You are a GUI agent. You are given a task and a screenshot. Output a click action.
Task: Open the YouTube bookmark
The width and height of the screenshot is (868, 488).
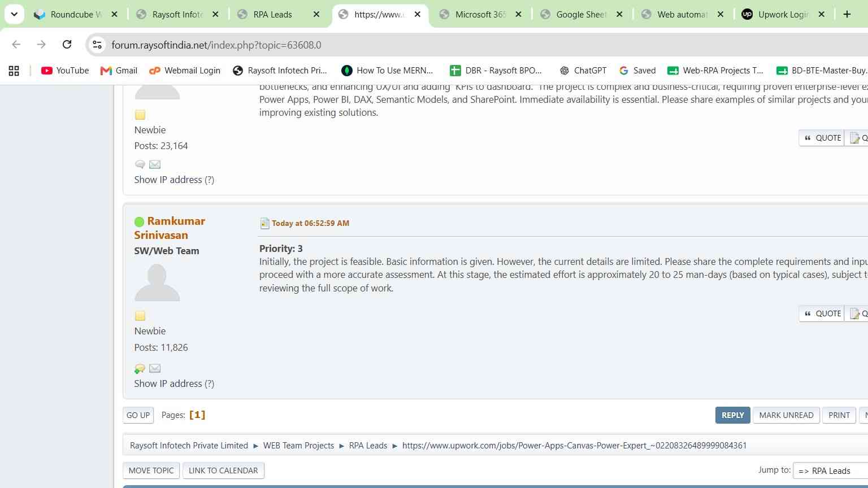point(65,71)
